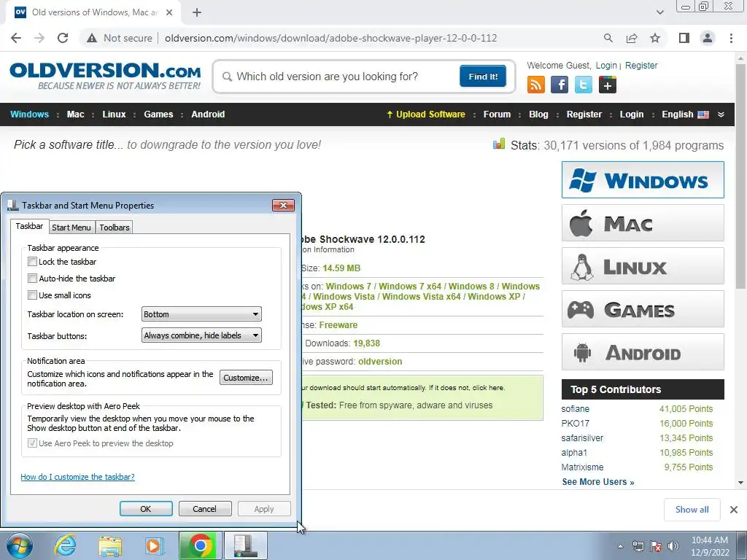
Task: Open Blog in the site navigation
Action: point(538,114)
